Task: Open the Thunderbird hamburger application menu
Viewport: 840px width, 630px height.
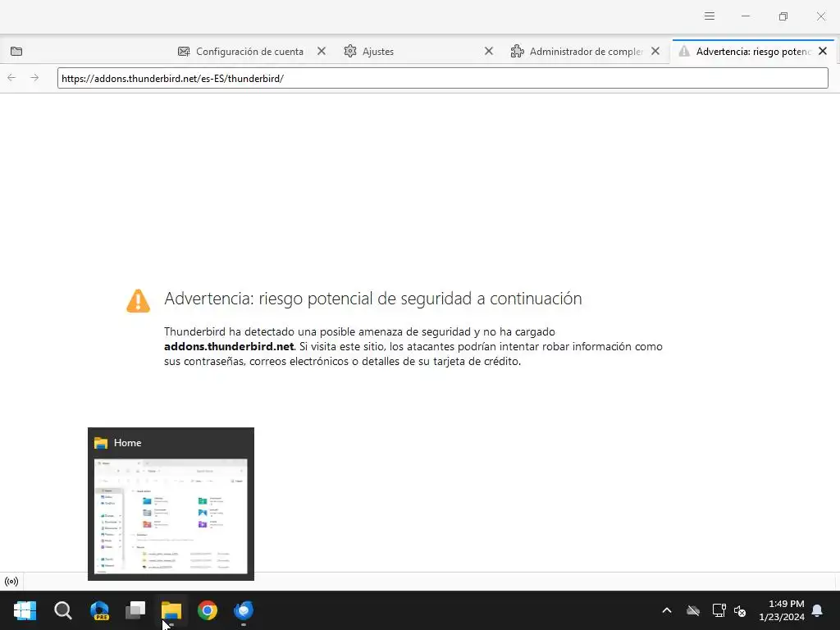Action: click(710, 16)
